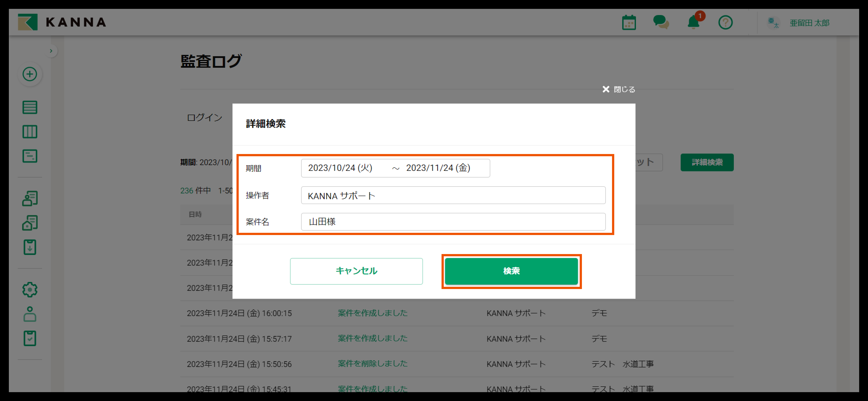Image resolution: width=868 pixels, height=401 pixels.
Task: Select the 2023年11月24日 (金) 15:57:17 cell
Action: [x=239, y=339]
